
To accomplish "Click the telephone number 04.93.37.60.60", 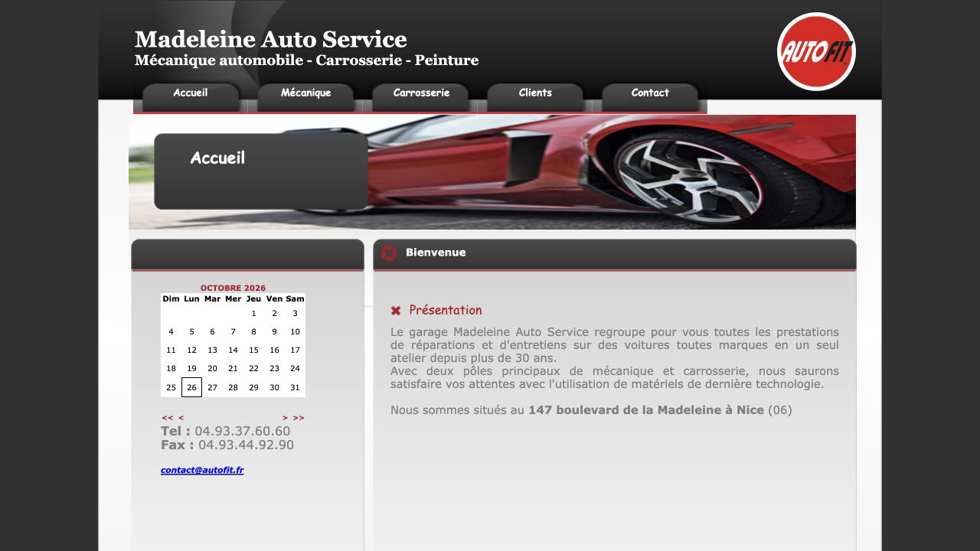I will [243, 432].
